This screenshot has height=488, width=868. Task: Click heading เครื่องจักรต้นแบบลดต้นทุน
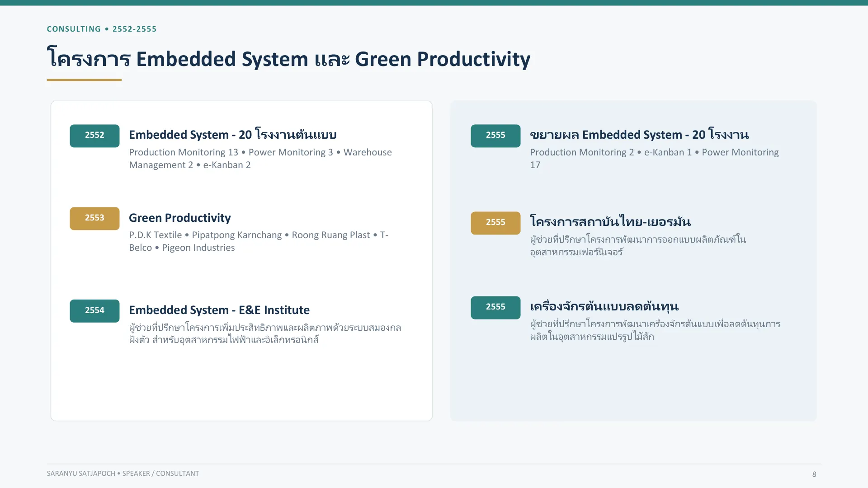pos(604,306)
